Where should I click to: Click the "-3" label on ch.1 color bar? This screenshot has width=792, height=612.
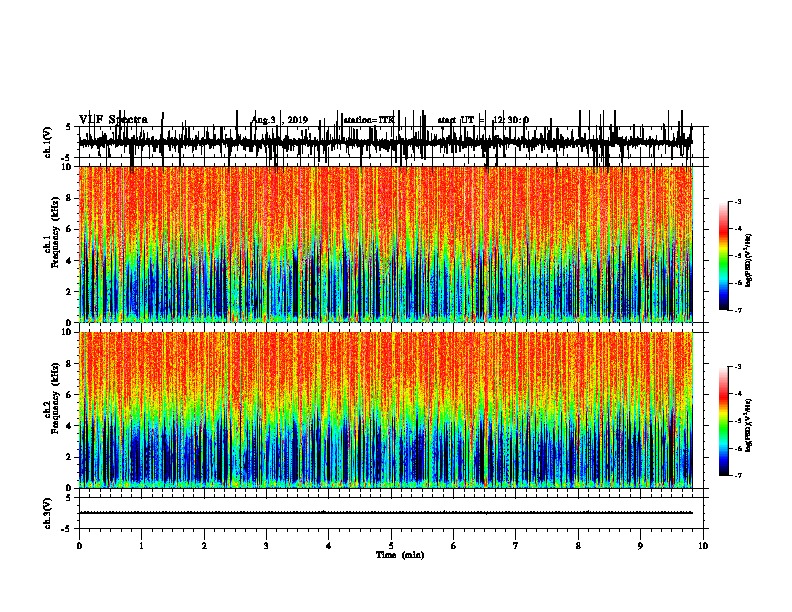tap(738, 202)
